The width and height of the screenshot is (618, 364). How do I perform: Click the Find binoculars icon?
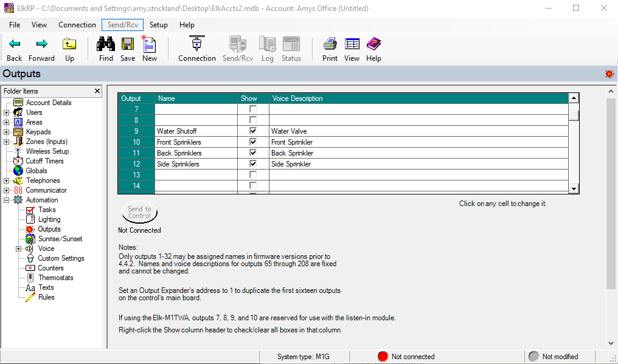[106, 45]
